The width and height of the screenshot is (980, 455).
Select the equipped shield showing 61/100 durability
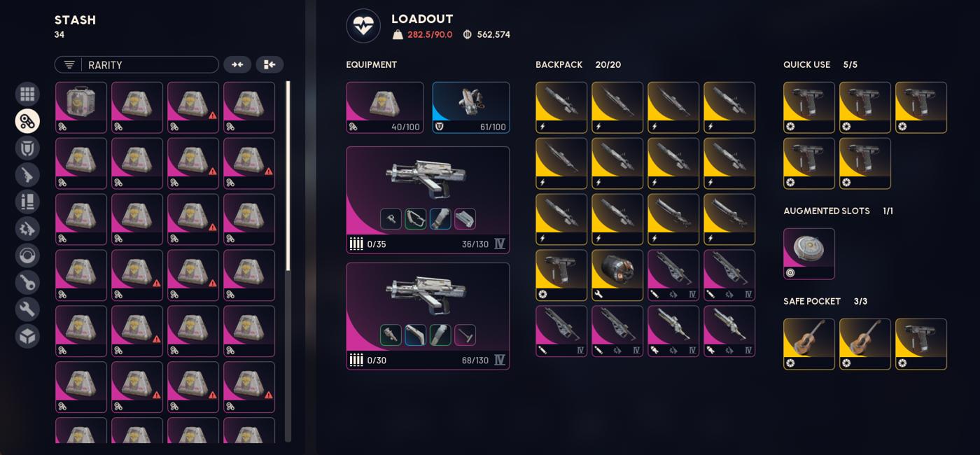click(x=471, y=108)
